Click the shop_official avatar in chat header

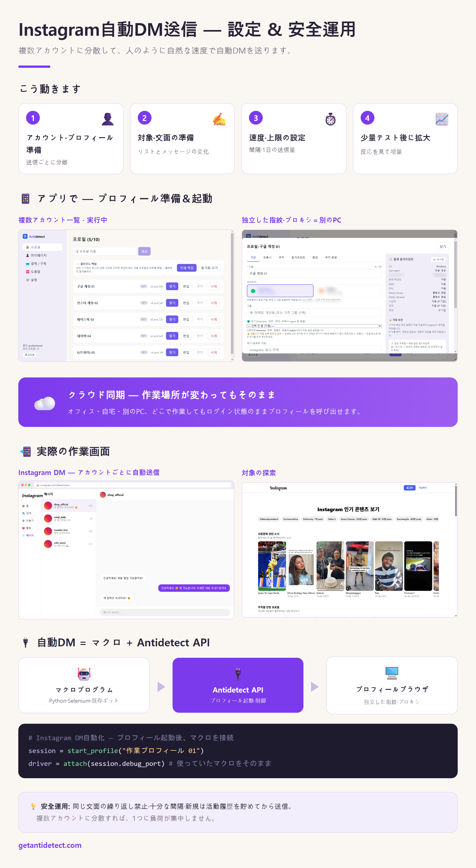[x=103, y=495]
